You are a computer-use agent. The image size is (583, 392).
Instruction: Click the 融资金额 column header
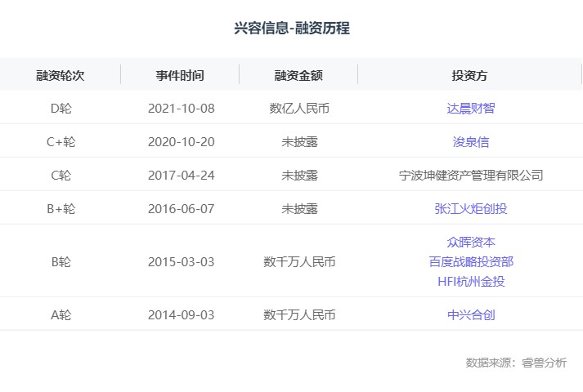click(298, 75)
